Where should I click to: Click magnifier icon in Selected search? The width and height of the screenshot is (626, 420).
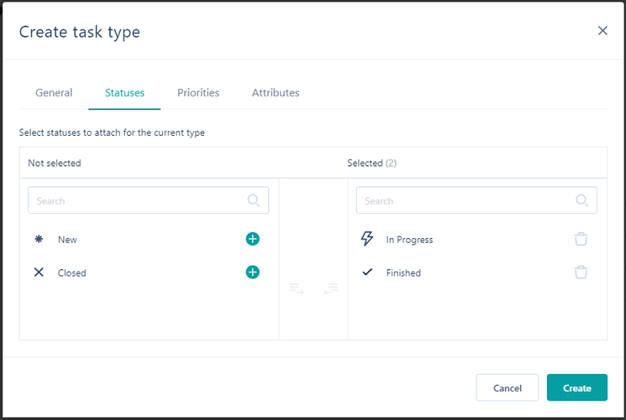click(582, 201)
